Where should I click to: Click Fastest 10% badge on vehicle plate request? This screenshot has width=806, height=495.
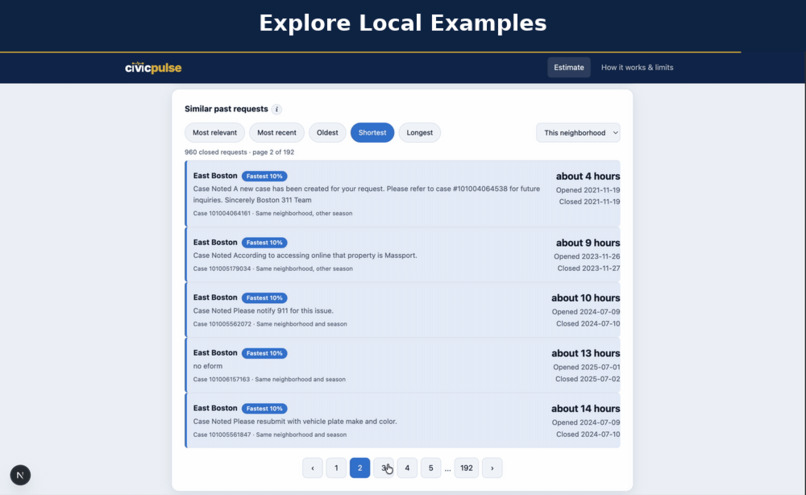[x=264, y=408]
